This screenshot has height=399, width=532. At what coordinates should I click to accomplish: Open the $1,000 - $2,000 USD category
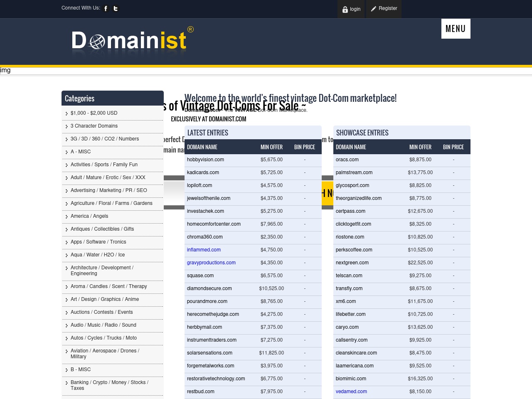pos(94,113)
